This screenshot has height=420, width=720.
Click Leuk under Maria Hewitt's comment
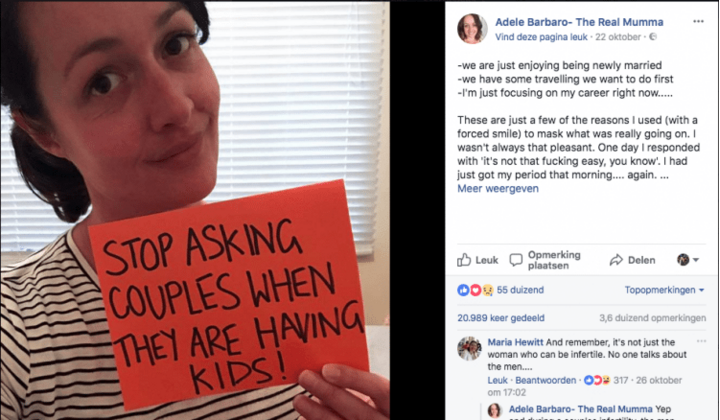(x=497, y=380)
